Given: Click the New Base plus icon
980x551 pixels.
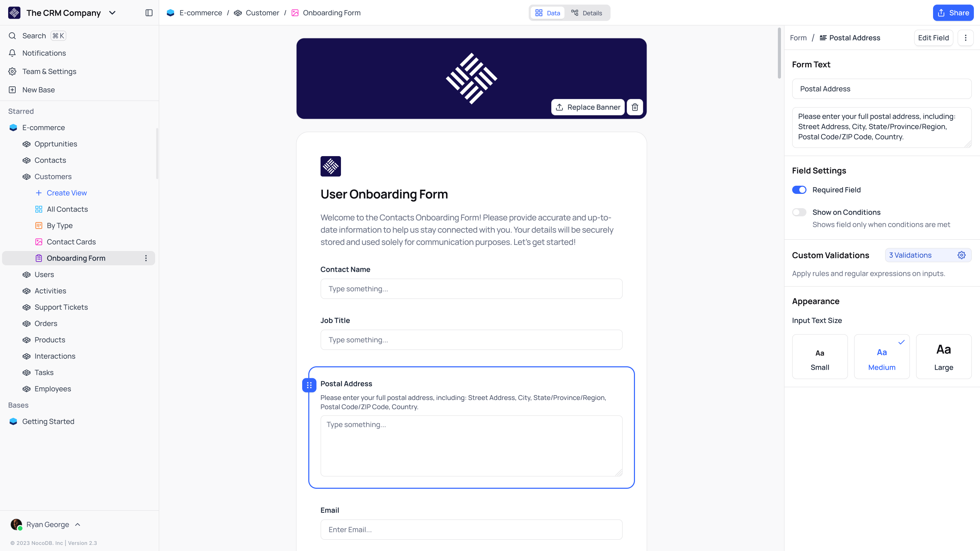Looking at the screenshot, I should [12, 90].
